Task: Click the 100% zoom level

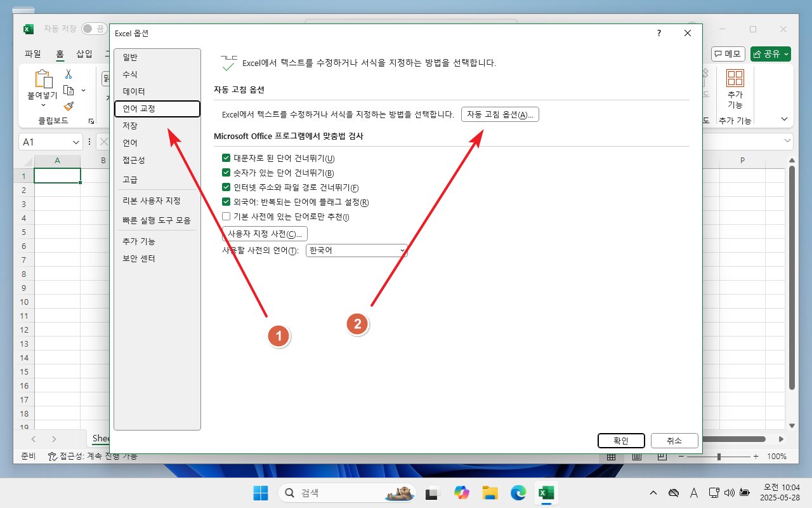Action: tap(776, 457)
